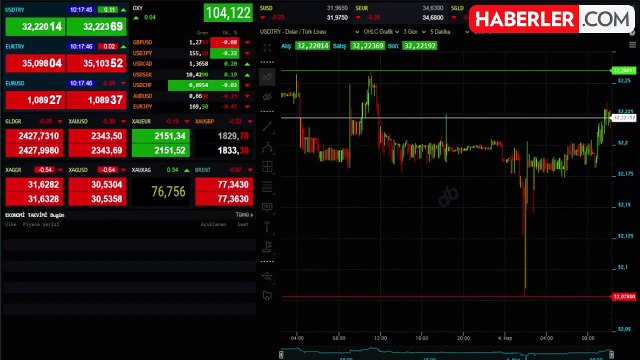Toggle the crossed-eye hide drawings icon

tap(267, 97)
